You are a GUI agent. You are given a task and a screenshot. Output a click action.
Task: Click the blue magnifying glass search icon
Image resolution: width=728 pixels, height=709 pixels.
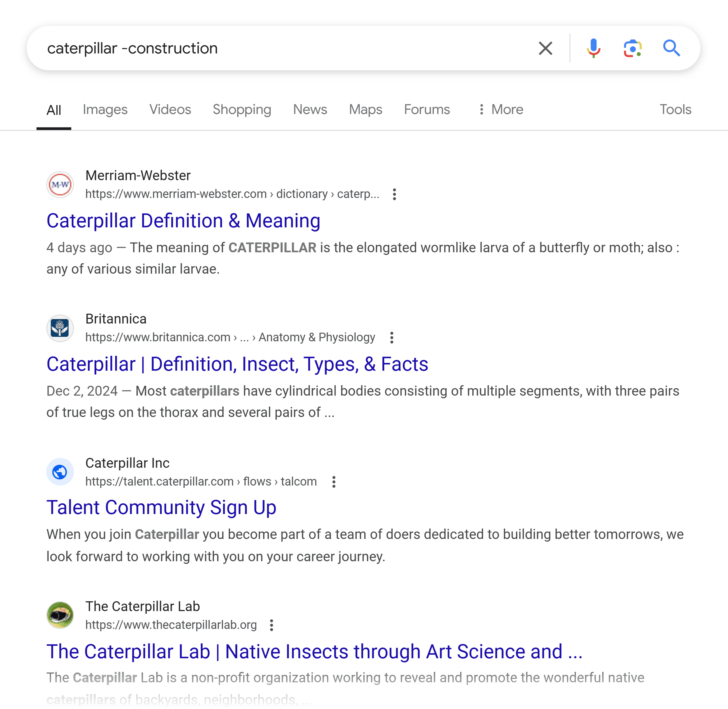672,48
